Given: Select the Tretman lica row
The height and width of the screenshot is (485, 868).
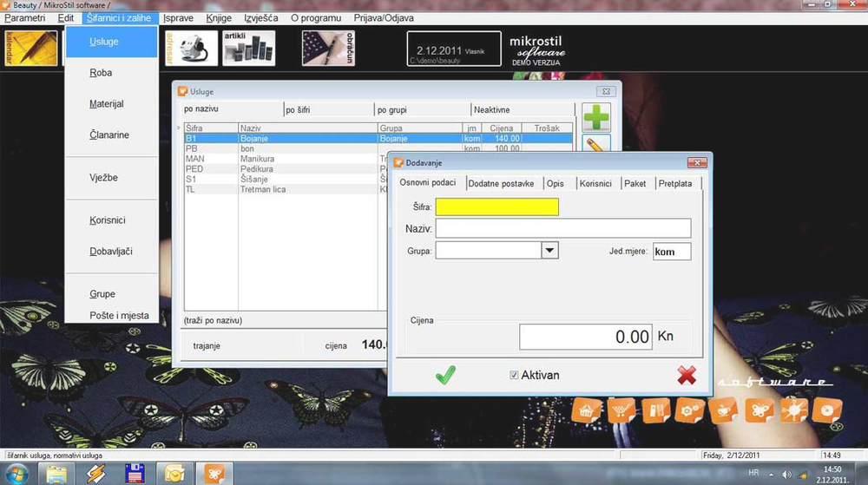Looking at the screenshot, I should [x=286, y=189].
